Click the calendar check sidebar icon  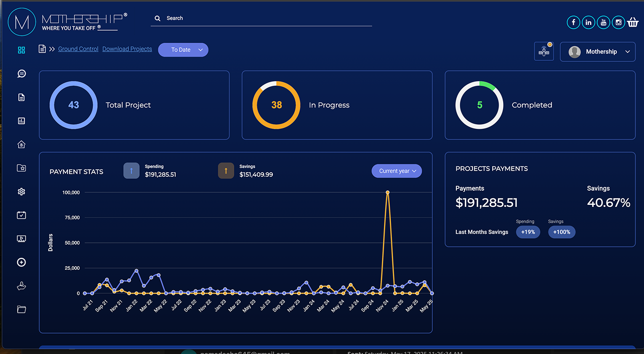[x=21, y=215]
